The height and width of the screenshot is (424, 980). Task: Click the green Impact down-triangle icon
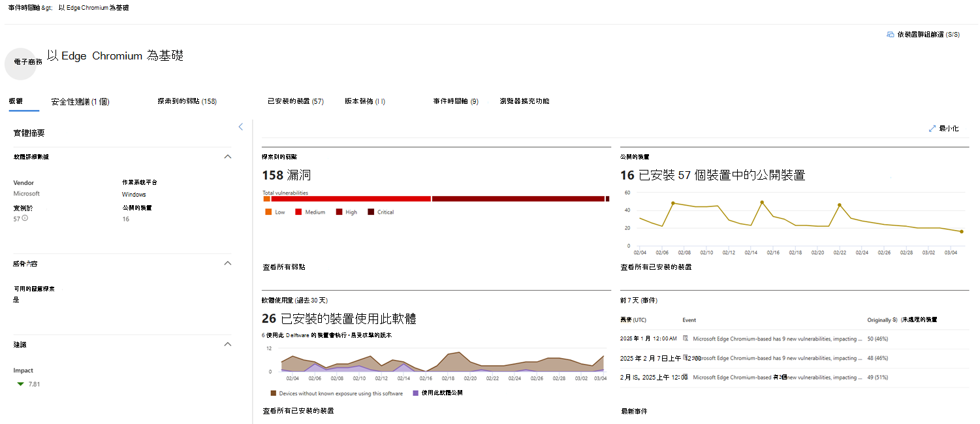[21, 384]
